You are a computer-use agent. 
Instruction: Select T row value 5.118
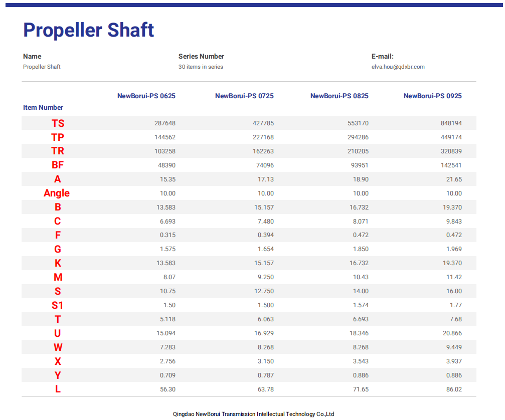tap(168, 319)
